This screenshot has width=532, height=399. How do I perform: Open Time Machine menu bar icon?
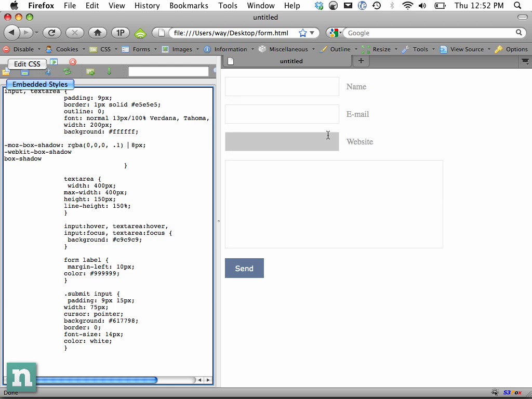point(377,5)
